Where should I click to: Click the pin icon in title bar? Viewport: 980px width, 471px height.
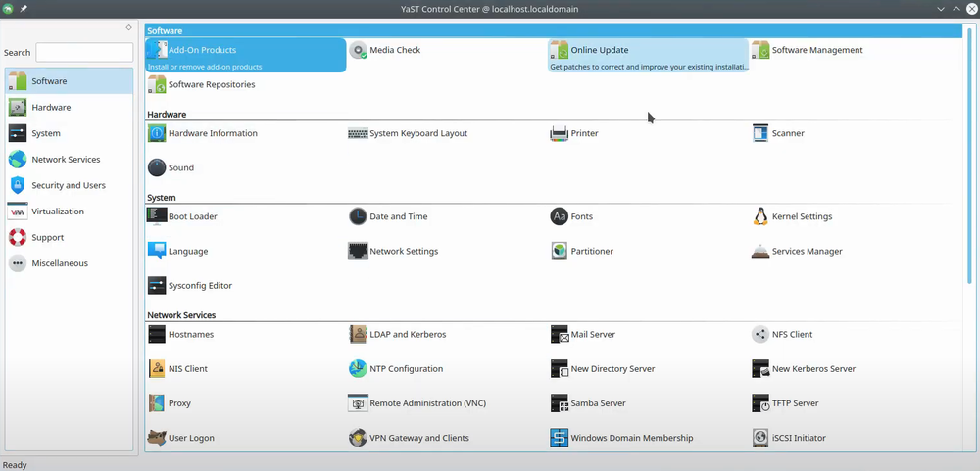(x=24, y=9)
